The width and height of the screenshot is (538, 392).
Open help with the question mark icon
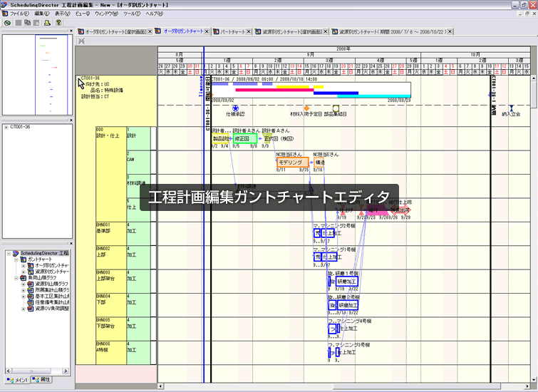(58, 23)
